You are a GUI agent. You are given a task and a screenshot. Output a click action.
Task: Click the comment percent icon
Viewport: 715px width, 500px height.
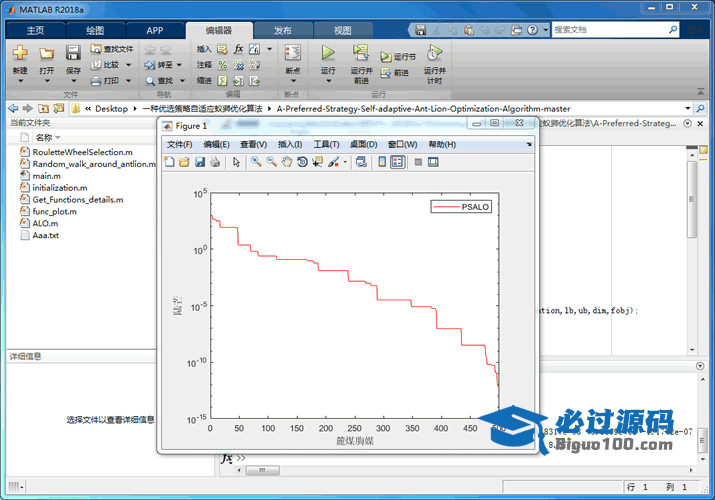[223, 65]
